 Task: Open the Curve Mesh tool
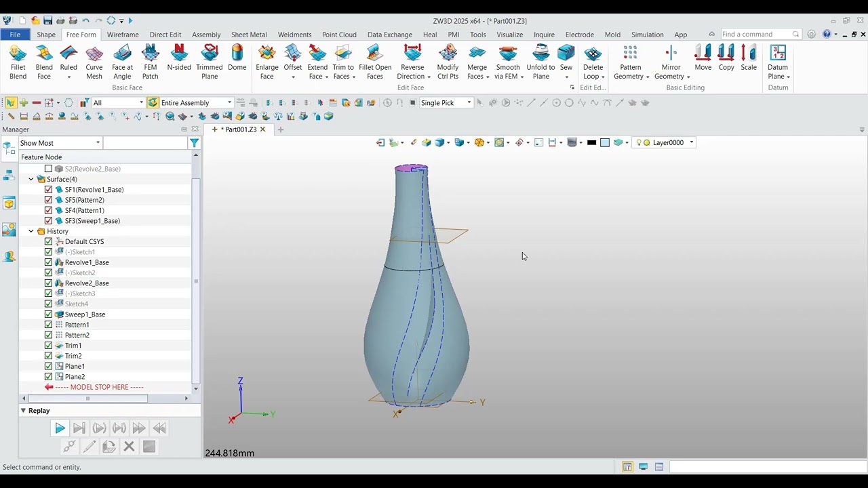click(94, 62)
